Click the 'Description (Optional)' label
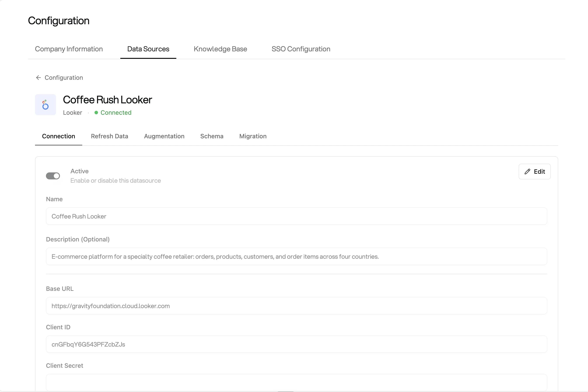Viewport: 588px width, 392px height. (78, 239)
